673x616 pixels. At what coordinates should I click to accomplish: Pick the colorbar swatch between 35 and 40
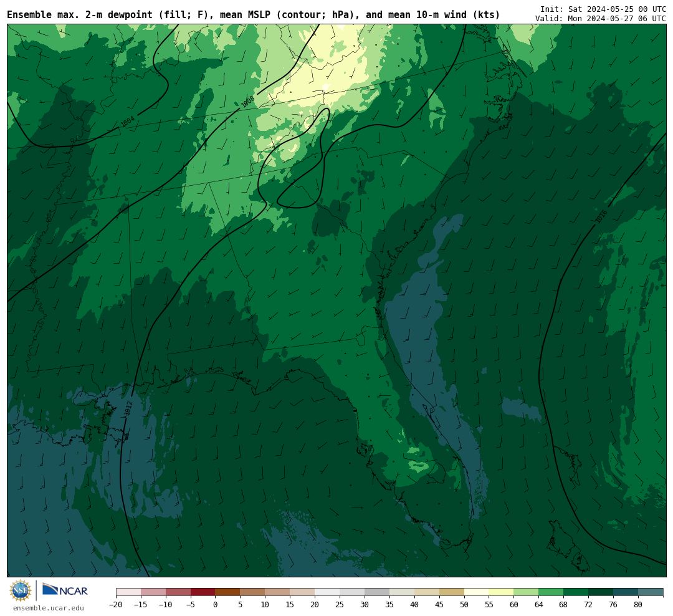pyautogui.click(x=402, y=592)
